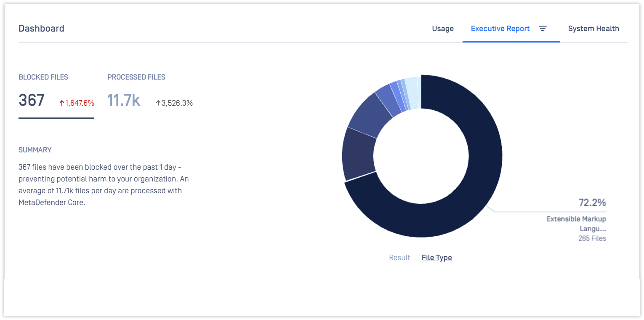Image resolution: width=644 pixels, height=320 pixels.
Task: Switch chart view to Result
Action: tap(399, 258)
